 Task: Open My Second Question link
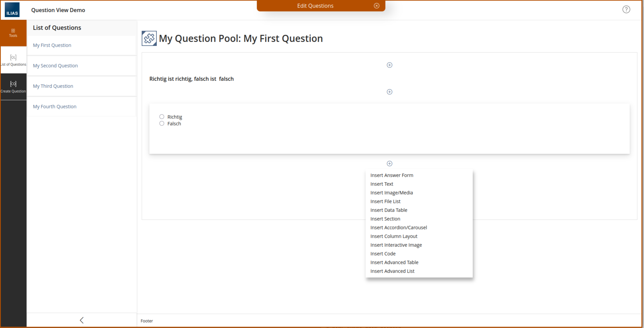click(55, 66)
